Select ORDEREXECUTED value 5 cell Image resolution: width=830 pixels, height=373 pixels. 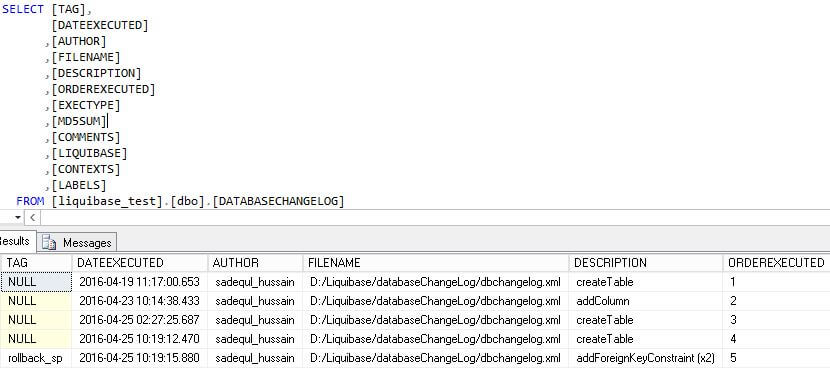pyautogui.click(x=776, y=358)
